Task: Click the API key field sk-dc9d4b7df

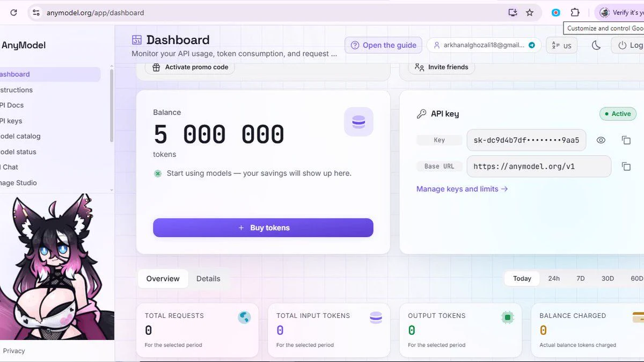Action: pyautogui.click(x=526, y=140)
